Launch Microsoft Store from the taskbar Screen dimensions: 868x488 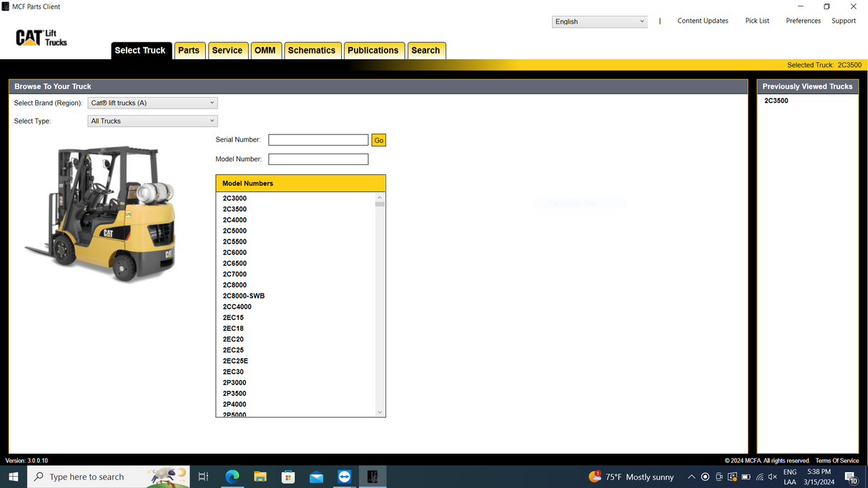pos(288,477)
